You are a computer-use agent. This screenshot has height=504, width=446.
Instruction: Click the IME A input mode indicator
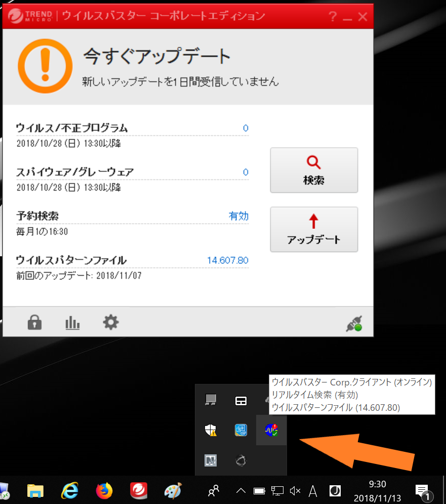tap(313, 491)
